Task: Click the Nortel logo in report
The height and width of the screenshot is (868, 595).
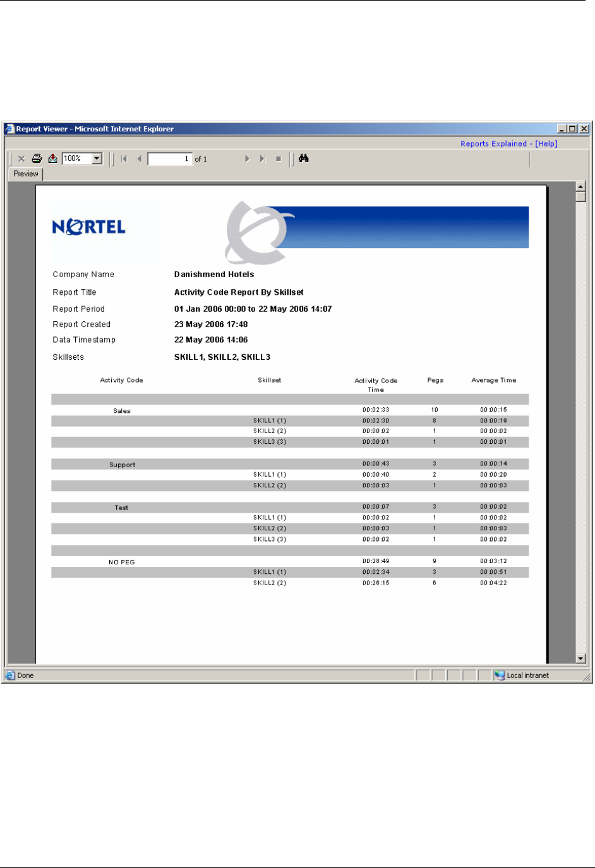Action: point(89,227)
